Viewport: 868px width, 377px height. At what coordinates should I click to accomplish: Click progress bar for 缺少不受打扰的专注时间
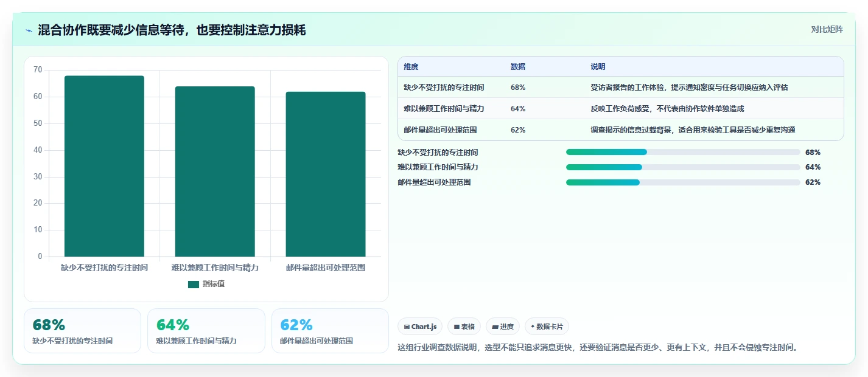683,152
